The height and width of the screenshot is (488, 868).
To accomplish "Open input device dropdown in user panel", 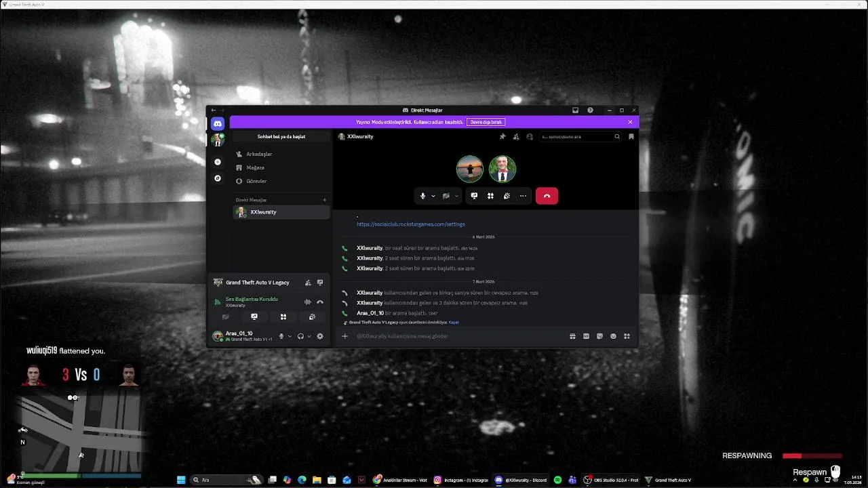I will [x=290, y=336].
